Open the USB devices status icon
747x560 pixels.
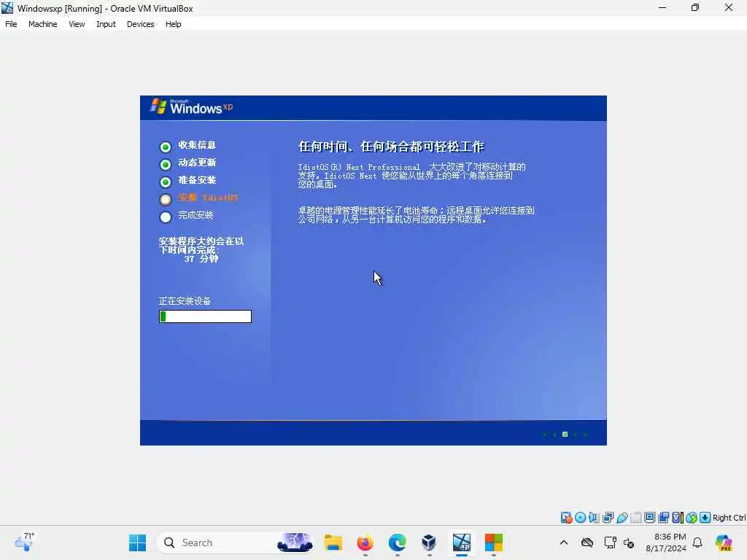[x=622, y=518]
